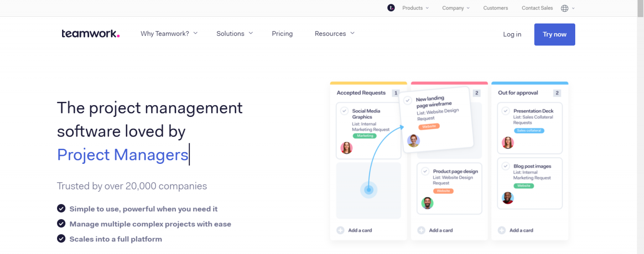
Task: Check off the Social Media Graphics task
Action: pos(344,111)
